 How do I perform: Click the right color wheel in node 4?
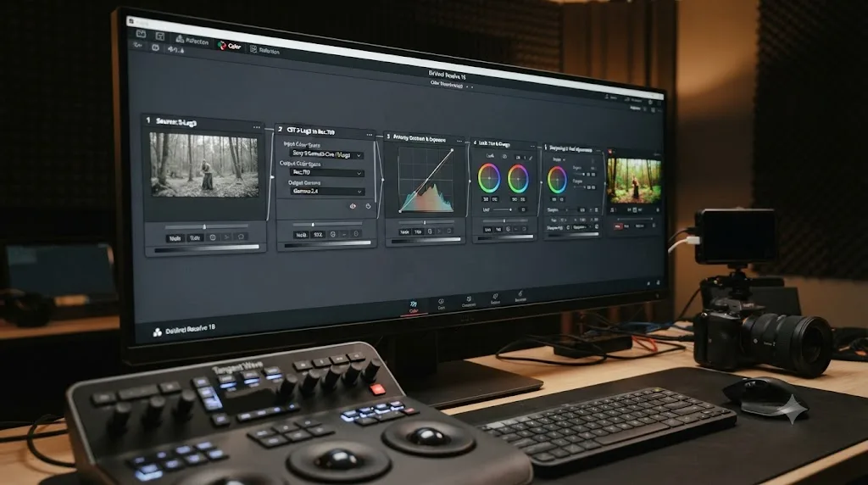(518, 179)
